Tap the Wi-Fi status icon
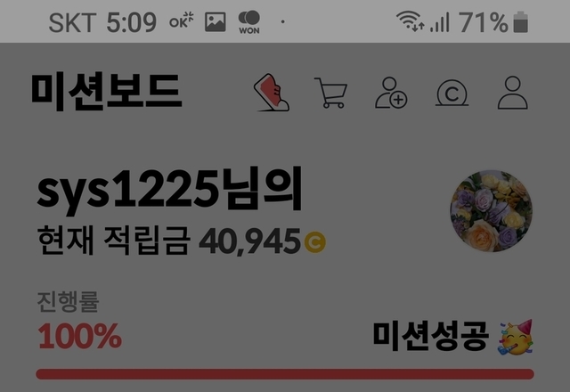The image size is (570, 392). (410, 21)
